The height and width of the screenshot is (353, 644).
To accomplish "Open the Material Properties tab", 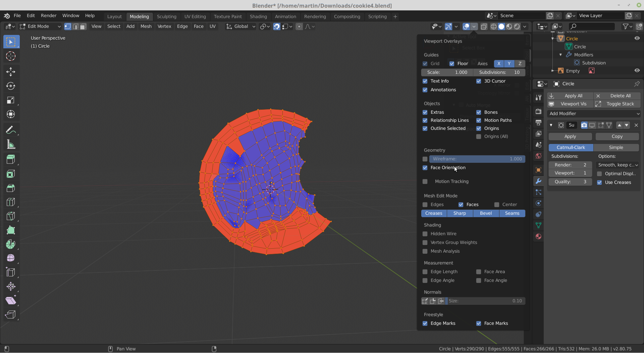I will tap(538, 237).
